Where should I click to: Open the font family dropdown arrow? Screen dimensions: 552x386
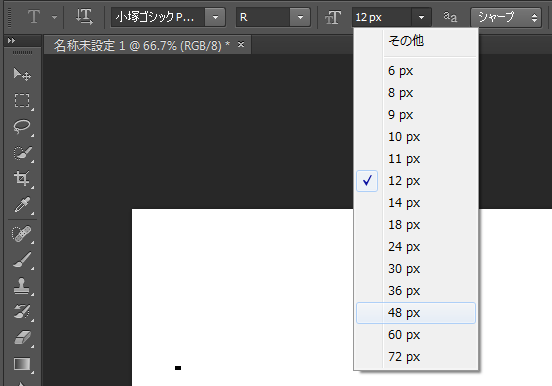tap(215, 17)
